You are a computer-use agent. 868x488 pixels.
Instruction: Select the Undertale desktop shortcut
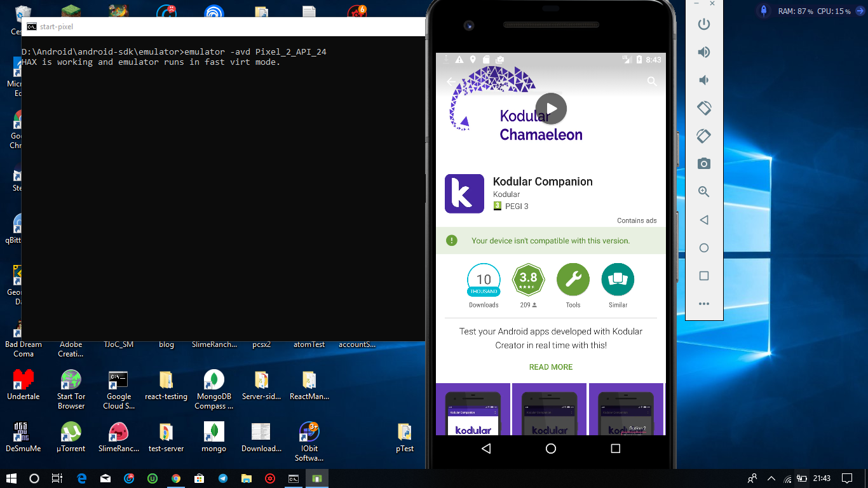click(24, 385)
